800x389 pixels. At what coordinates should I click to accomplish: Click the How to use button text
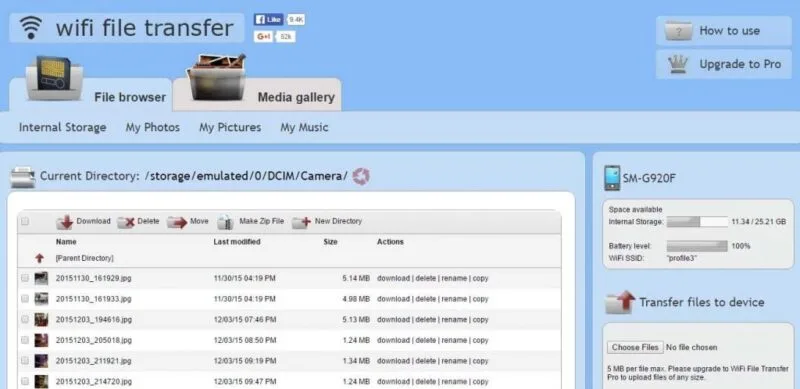(x=730, y=31)
